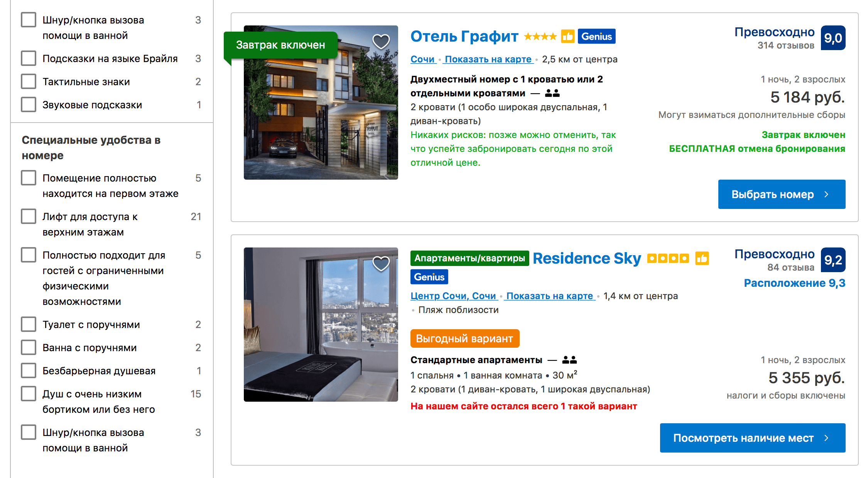Check Душ с очень низким бортиком

(x=29, y=394)
